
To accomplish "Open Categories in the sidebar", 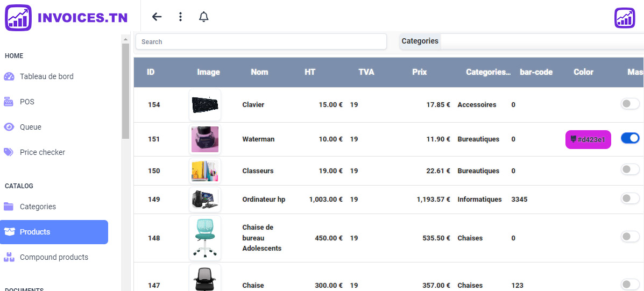I will click(38, 207).
